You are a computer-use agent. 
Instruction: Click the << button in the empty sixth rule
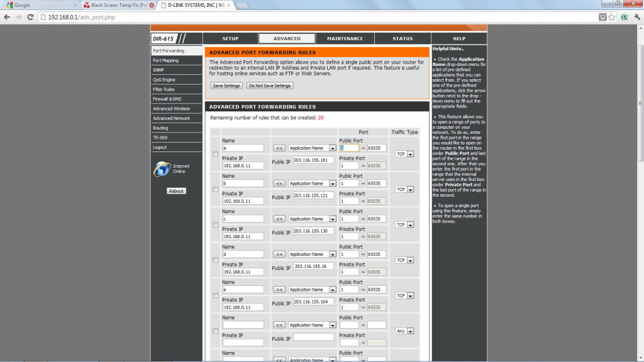point(279,325)
